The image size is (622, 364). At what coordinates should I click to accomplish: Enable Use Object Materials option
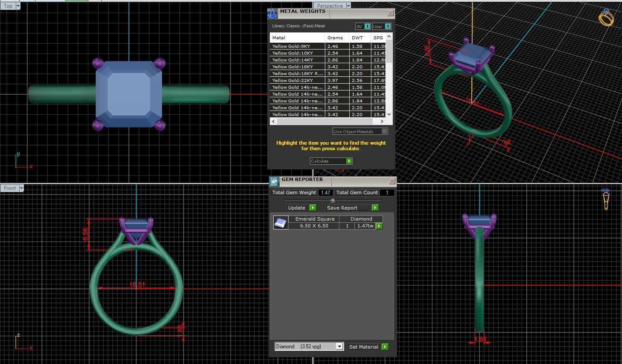click(x=360, y=131)
